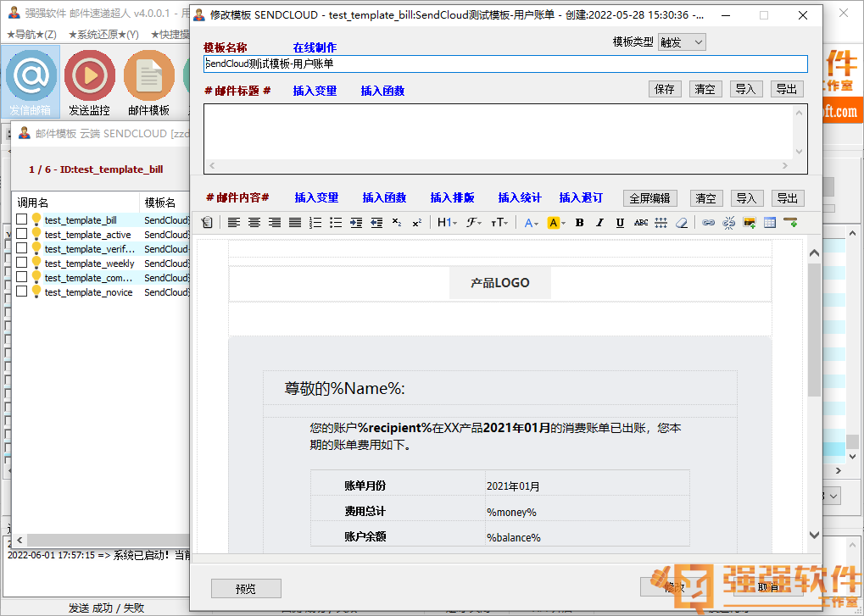Click the 全屏编辑 button

pyautogui.click(x=649, y=198)
